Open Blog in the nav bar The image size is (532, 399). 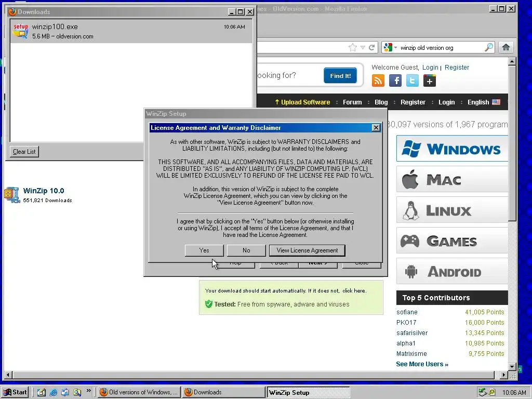381,102
